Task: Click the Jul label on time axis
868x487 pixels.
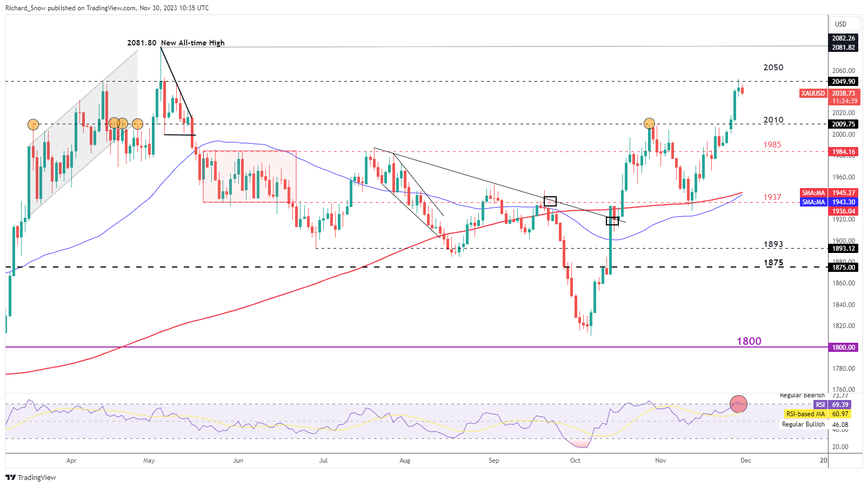Action: [323, 461]
